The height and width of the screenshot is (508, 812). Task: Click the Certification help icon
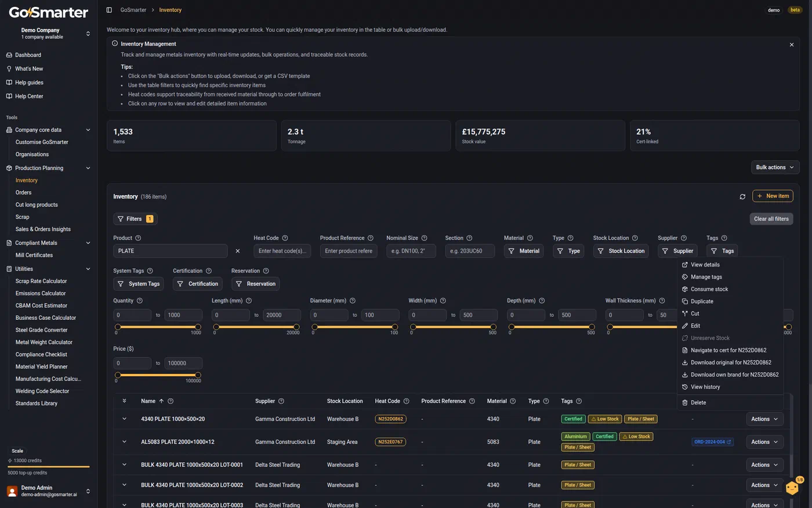[x=209, y=271]
